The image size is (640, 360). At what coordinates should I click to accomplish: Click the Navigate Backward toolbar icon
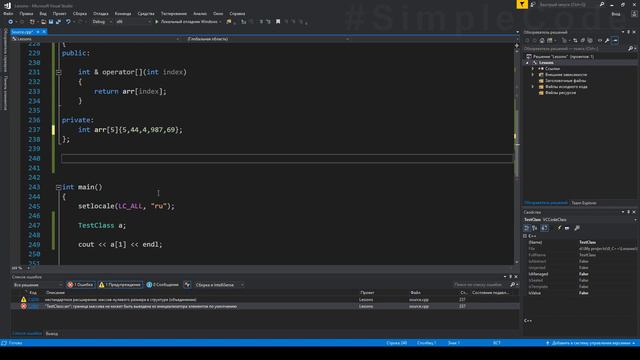click(x=11, y=22)
